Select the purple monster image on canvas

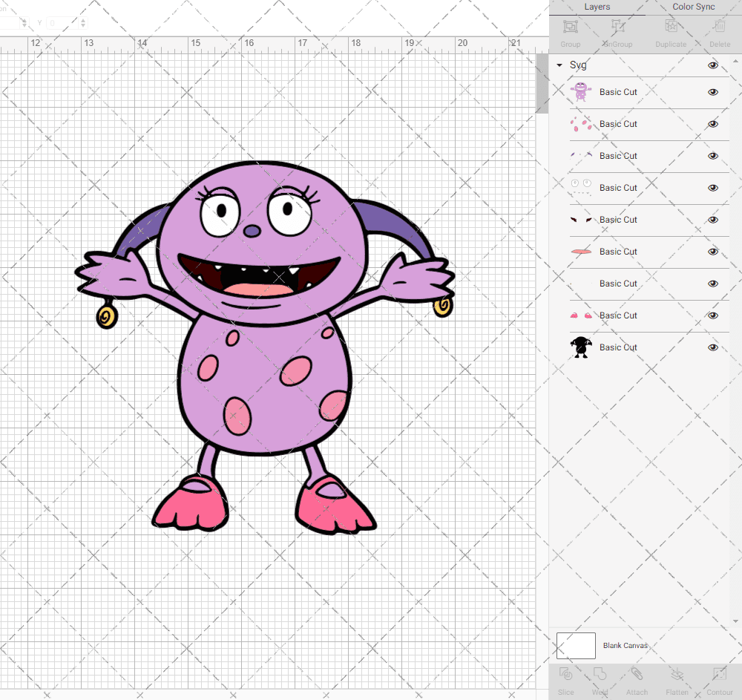coord(264,347)
